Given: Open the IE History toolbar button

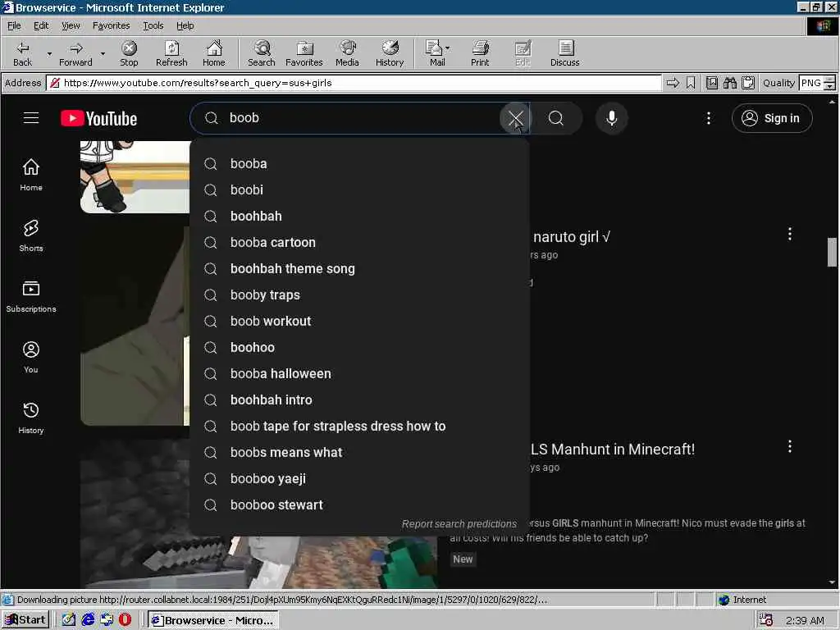Looking at the screenshot, I should [390, 53].
